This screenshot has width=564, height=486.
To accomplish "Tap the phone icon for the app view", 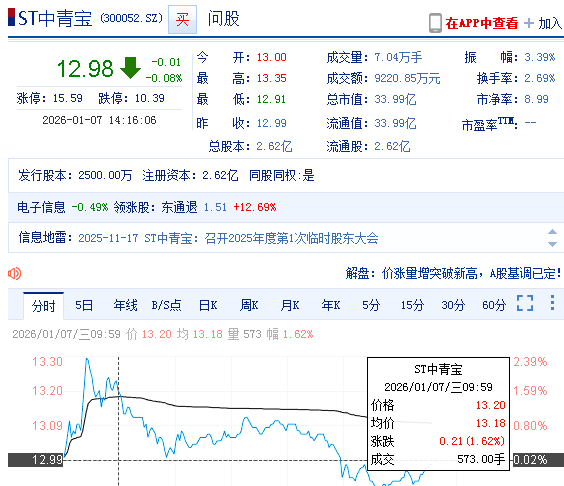I will [435, 23].
